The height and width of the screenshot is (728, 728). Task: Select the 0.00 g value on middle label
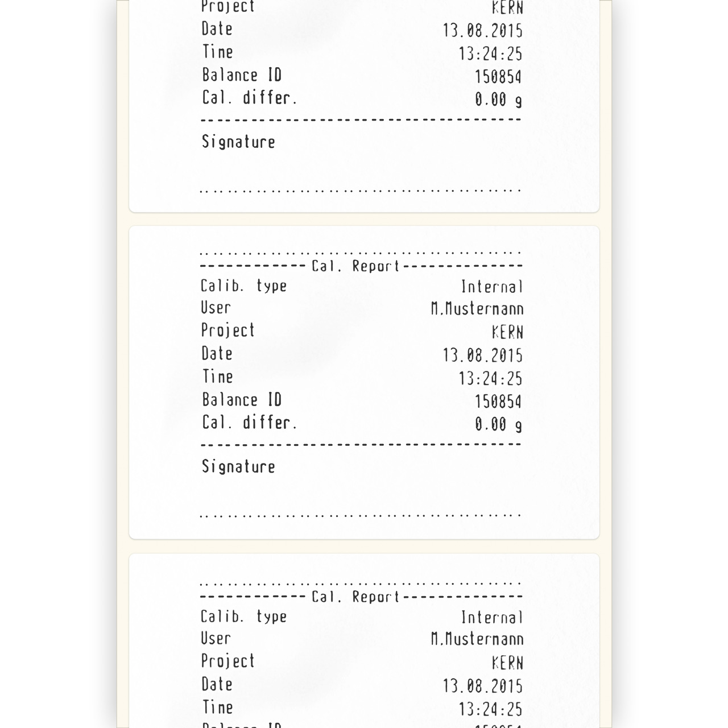click(x=498, y=425)
